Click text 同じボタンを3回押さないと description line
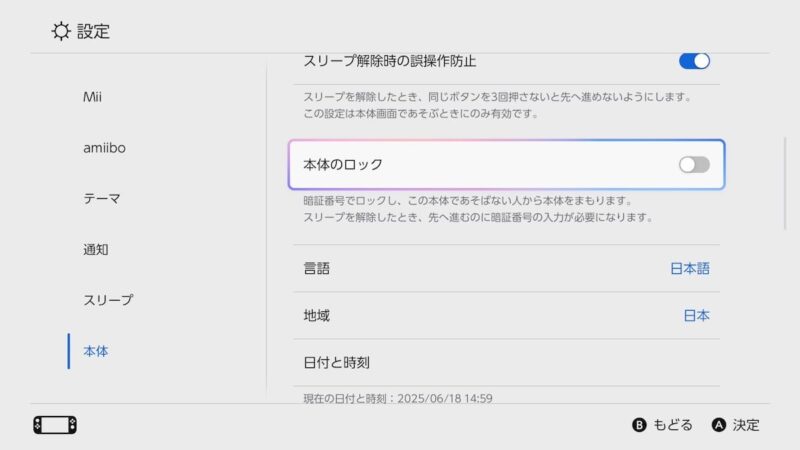The width and height of the screenshot is (800, 450). 497,97
